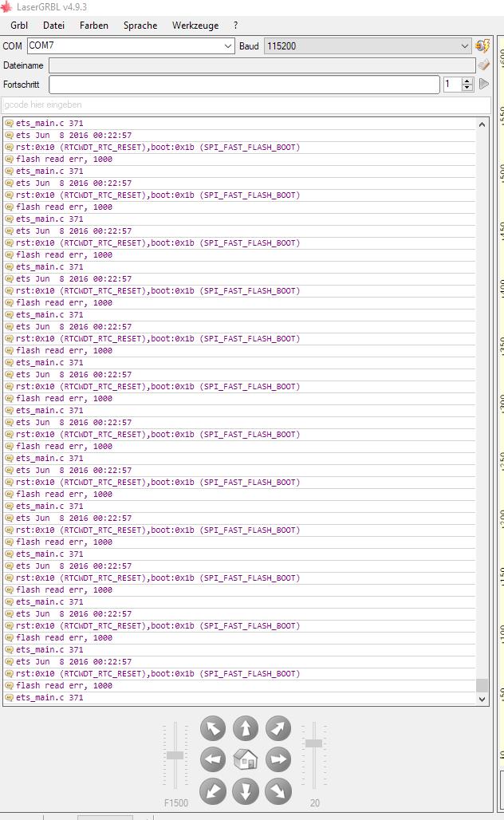Click the Dateiname text field
The height and width of the screenshot is (820, 504).
tap(262, 65)
